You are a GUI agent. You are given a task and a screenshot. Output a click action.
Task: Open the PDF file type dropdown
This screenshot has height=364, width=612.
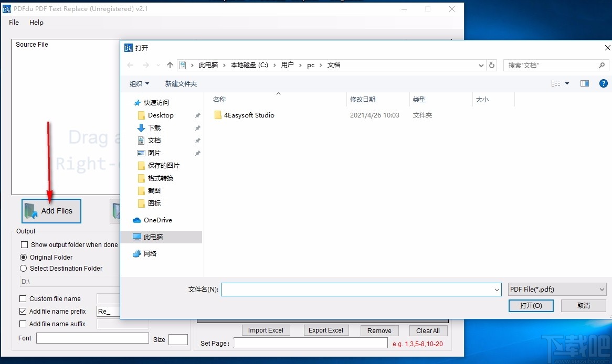557,289
